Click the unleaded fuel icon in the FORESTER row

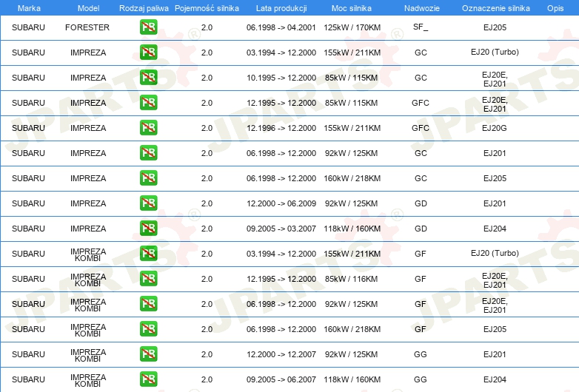(148, 27)
